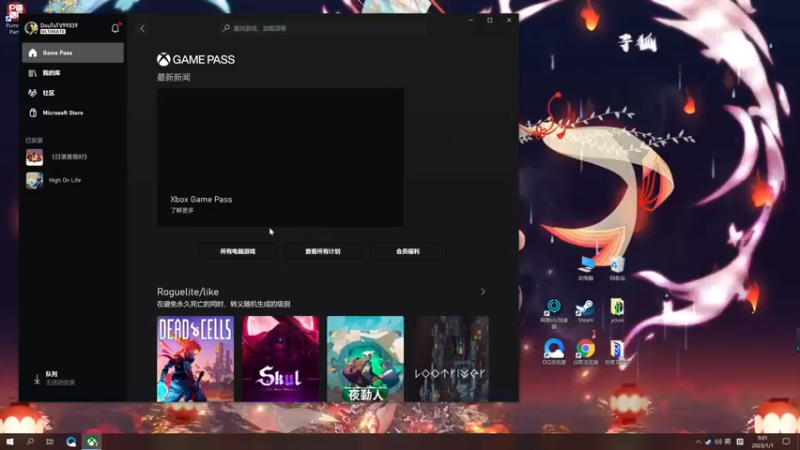Click the QQ browser taskbar icon
The image size is (800, 450).
[71, 442]
